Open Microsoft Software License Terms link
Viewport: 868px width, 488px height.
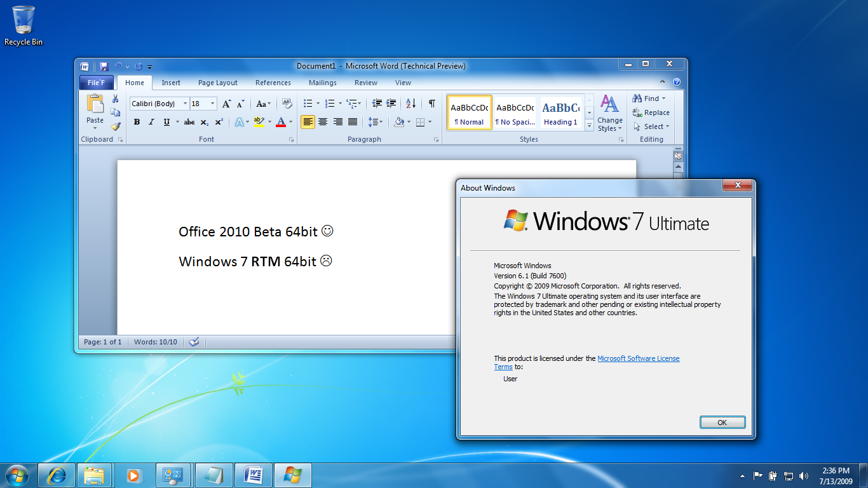(639, 358)
